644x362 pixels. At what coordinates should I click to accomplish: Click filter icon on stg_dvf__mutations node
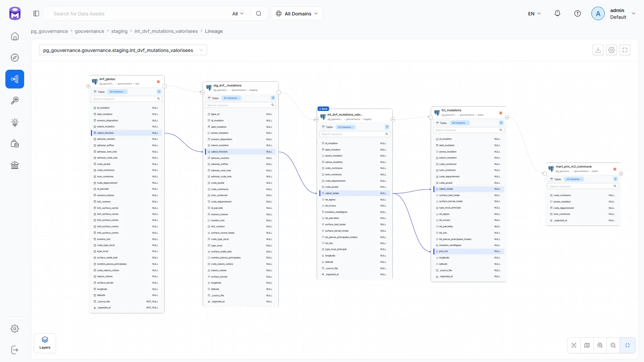pyautogui.click(x=273, y=98)
